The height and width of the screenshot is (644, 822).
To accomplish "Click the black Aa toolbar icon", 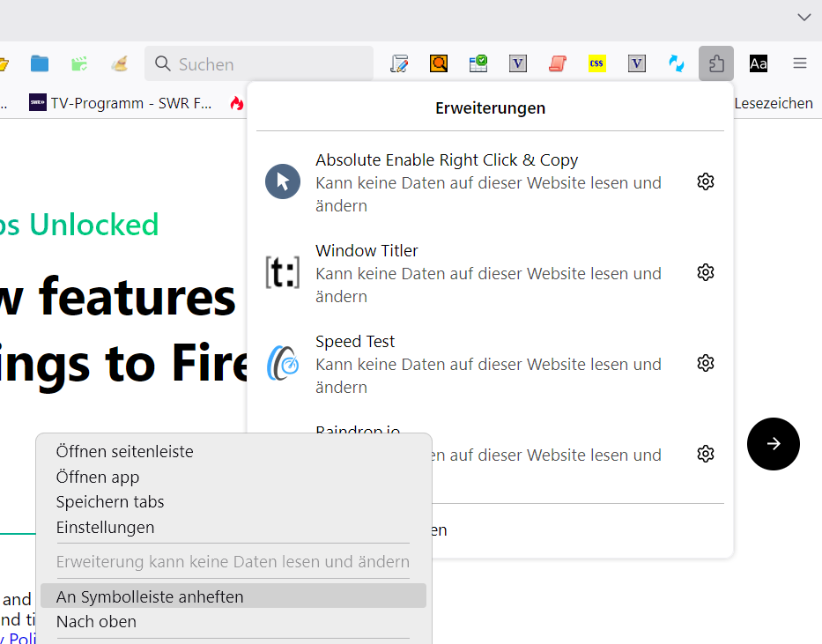I will (759, 63).
